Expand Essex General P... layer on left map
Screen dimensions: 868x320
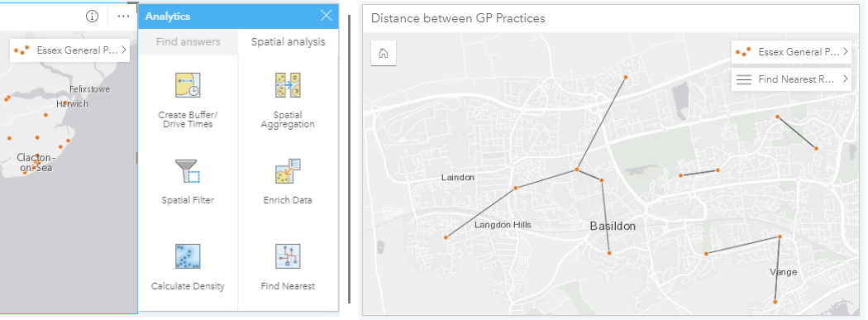[69, 50]
